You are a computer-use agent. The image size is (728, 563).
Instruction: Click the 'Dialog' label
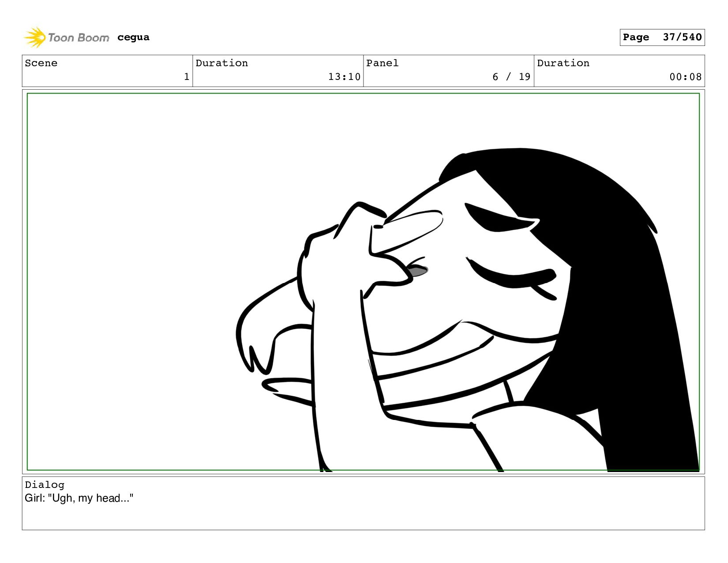pyautogui.click(x=45, y=485)
